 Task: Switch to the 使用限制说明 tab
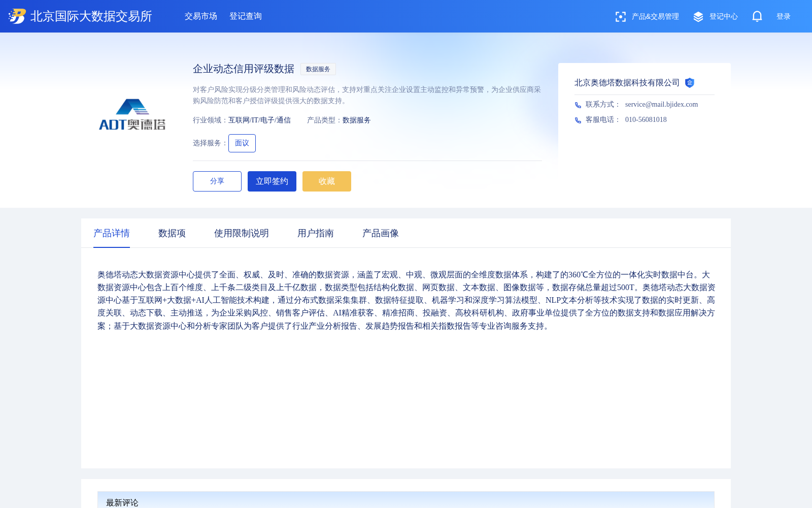[242, 233]
